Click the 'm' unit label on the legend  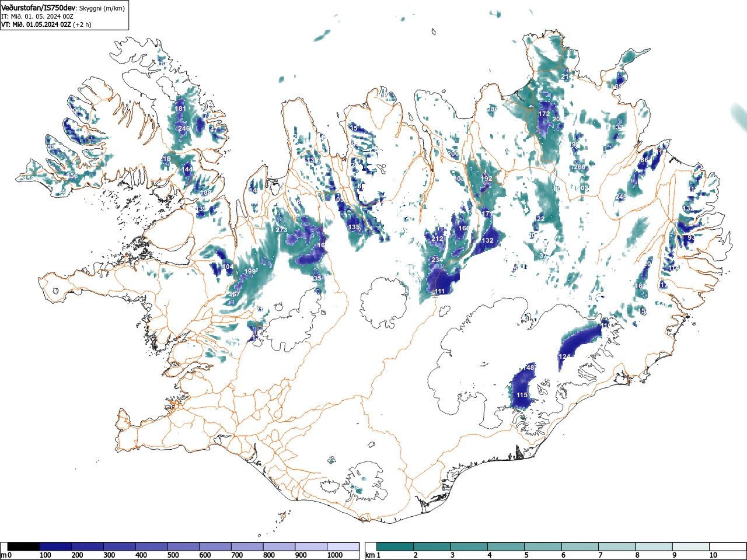coord(4,555)
